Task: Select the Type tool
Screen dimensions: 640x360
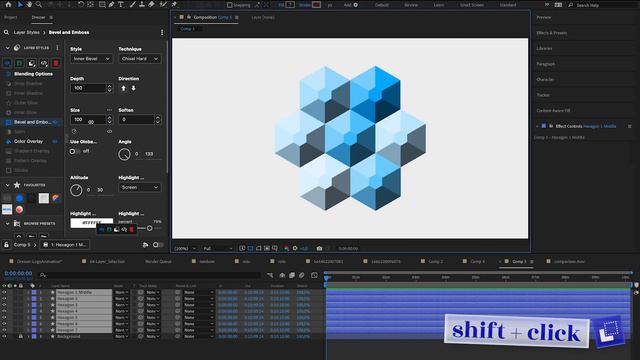Action: [x=121, y=4]
